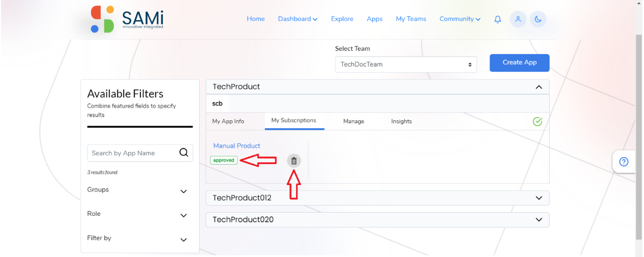Click the approved status badge
The height and width of the screenshot is (257, 644).
[x=224, y=160]
